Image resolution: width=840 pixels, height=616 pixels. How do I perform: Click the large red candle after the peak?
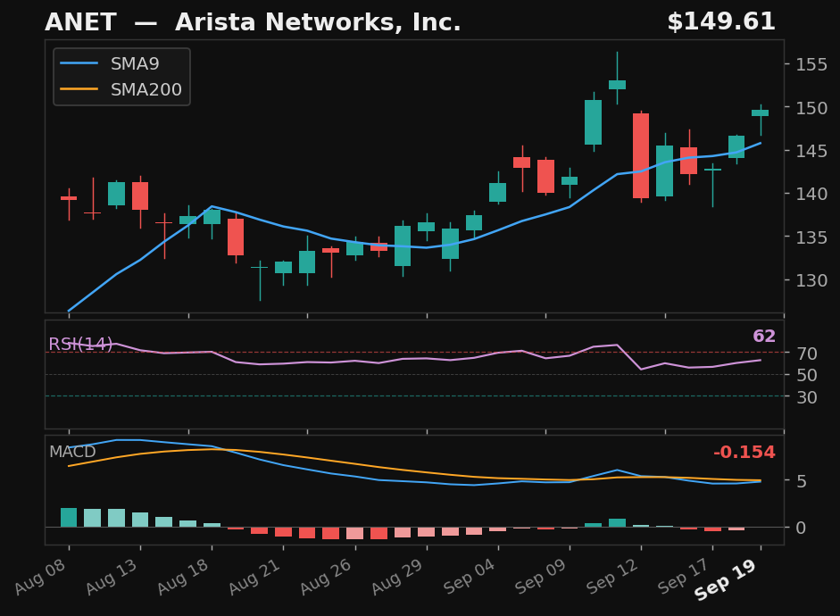pos(641,156)
